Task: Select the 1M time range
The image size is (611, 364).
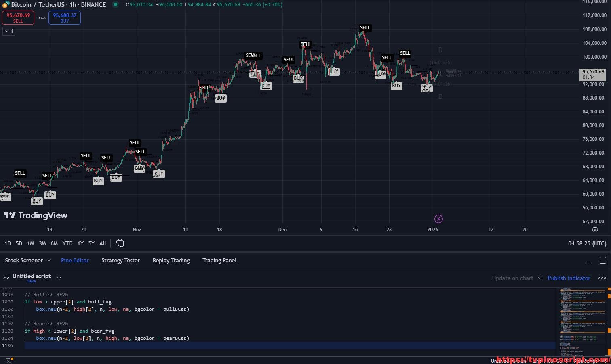Action: 30,243
